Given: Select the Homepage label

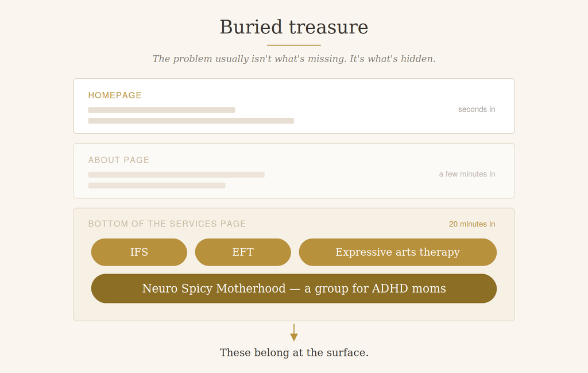Looking at the screenshot, I should point(115,95).
